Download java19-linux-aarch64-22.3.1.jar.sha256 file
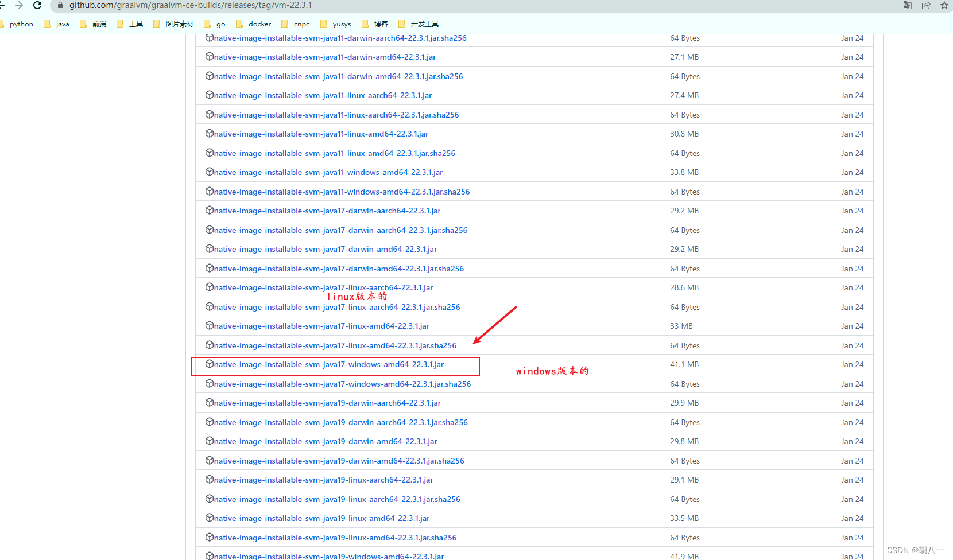This screenshot has width=953, height=560. click(x=337, y=499)
